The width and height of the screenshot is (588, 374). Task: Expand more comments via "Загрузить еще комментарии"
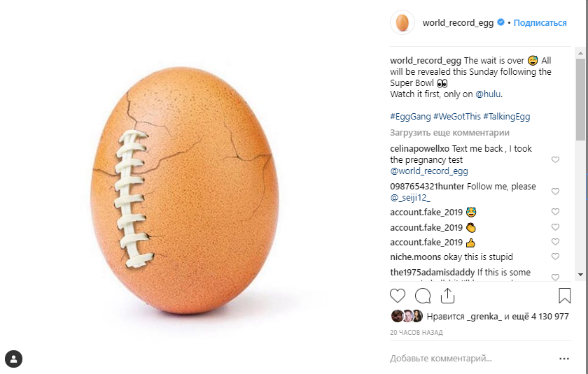(449, 133)
